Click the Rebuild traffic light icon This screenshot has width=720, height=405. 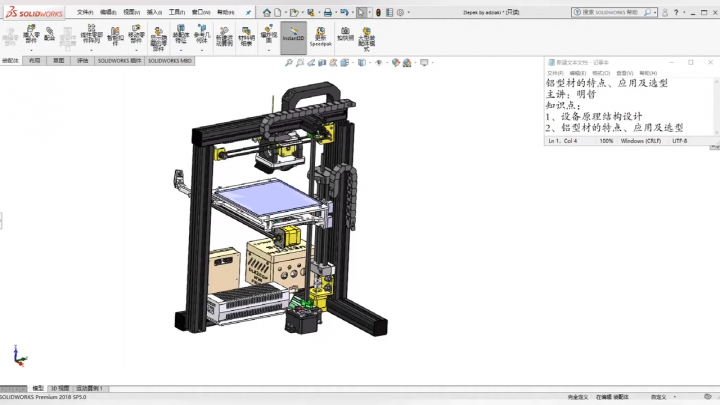378,12
